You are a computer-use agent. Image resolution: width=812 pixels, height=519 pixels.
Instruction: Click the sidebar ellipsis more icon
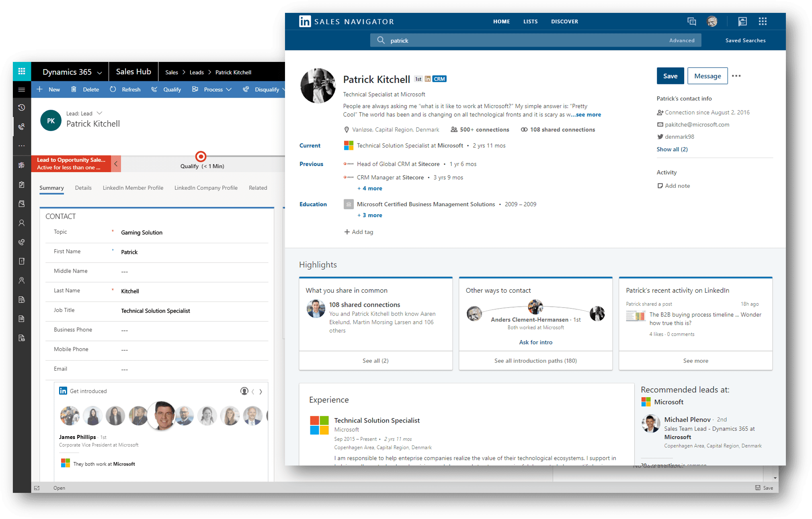(22, 146)
